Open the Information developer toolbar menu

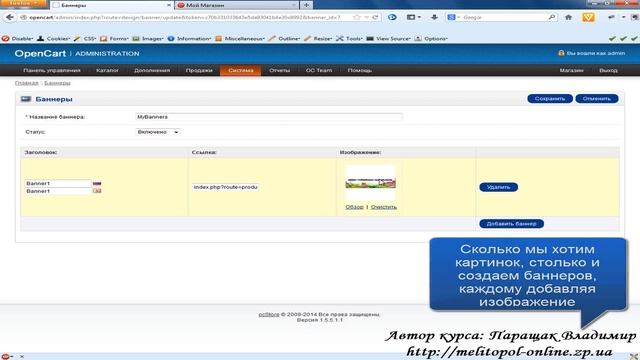coord(189,38)
